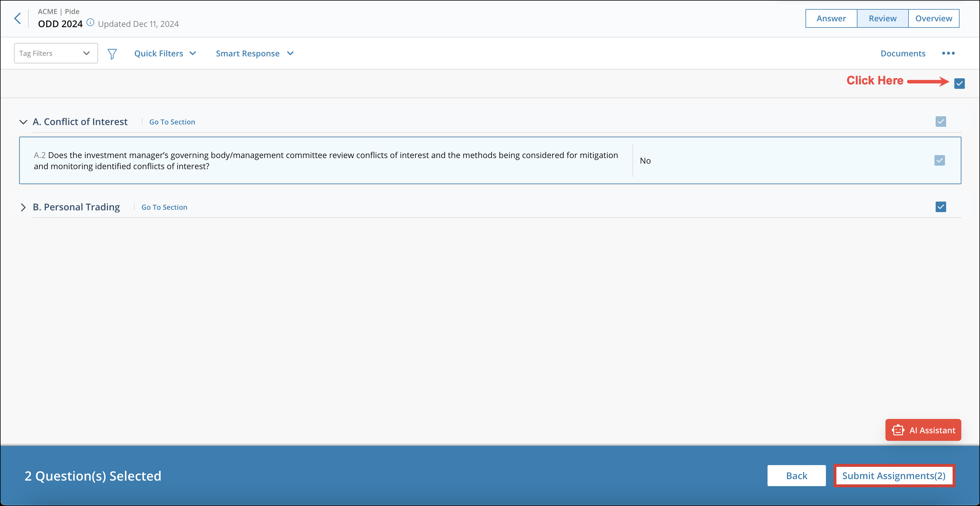Image resolution: width=980 pixels, height=506 pixels.
Task: Switch to the Overview tab
Action: (934, 18)
